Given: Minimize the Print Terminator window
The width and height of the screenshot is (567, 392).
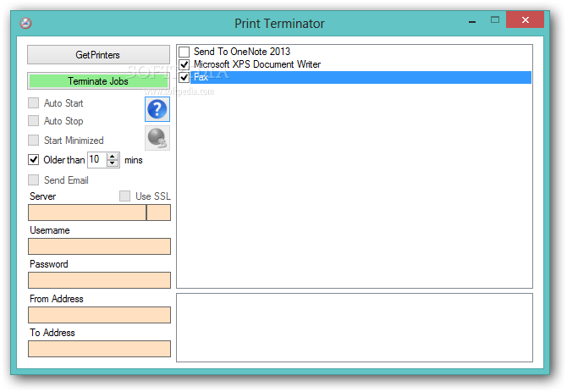Looking at the screenshot, I should pos(472,21).
